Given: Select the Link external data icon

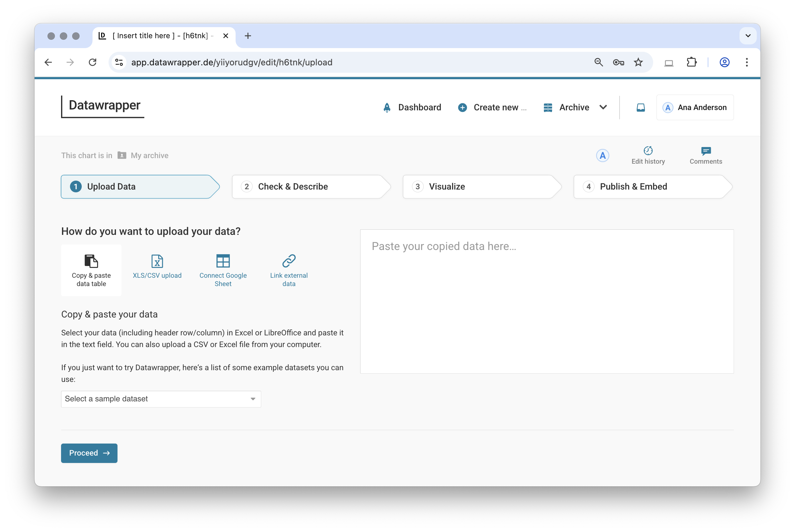Looking at the screenshot, I should pos(289,261).
